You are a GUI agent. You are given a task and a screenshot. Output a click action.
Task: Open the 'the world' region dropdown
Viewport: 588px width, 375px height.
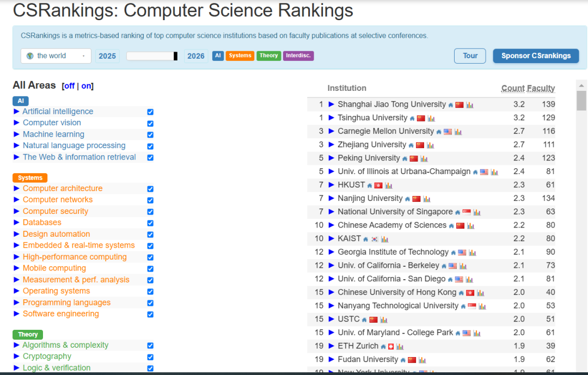tap(56, 56)
